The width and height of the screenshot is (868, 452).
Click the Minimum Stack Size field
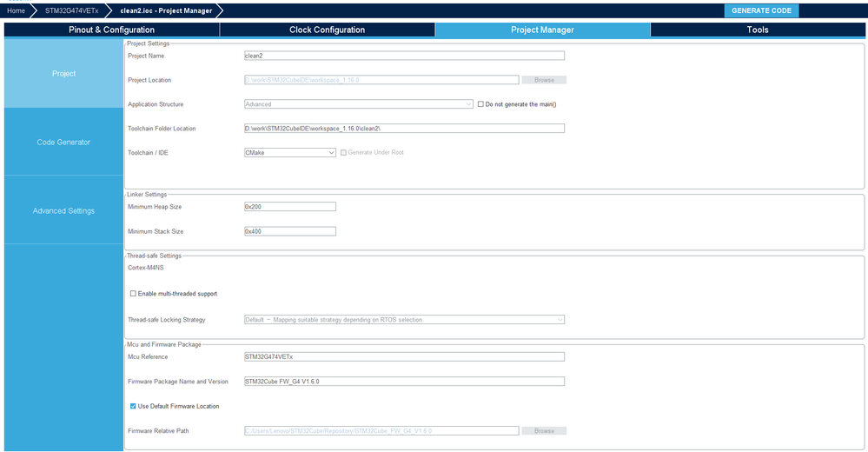coord(290,231)
